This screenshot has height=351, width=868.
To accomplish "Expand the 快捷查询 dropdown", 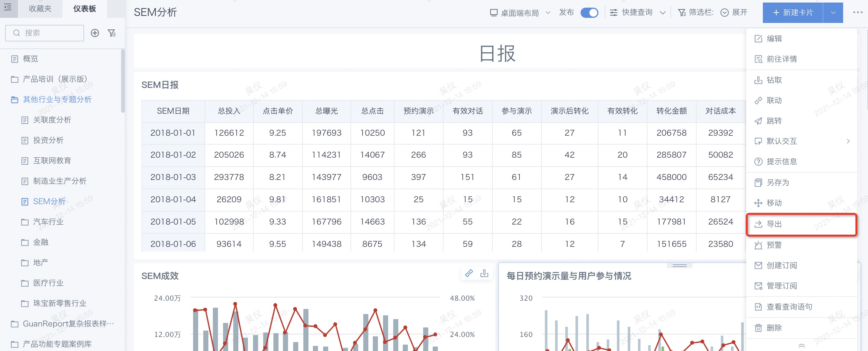I will coord(638,13).
